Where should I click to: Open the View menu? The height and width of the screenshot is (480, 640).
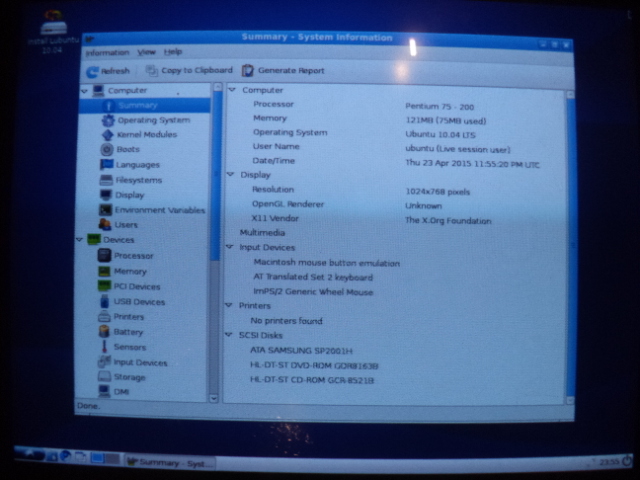pyautogui.click(x=146, y=52)
